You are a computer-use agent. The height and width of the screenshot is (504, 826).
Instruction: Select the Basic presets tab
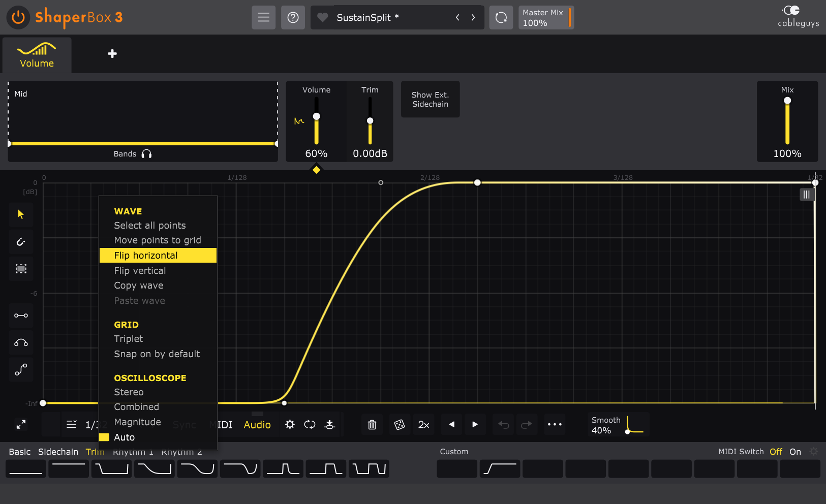19,452
